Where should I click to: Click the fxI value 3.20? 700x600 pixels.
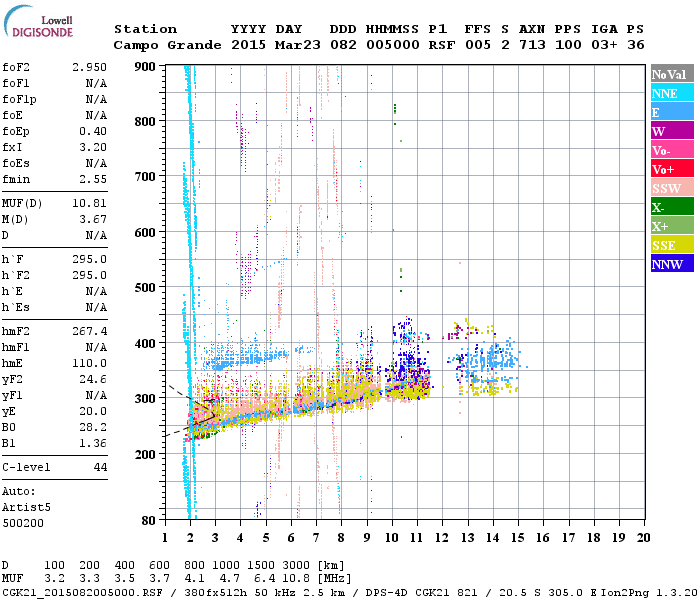click(93, 147)
